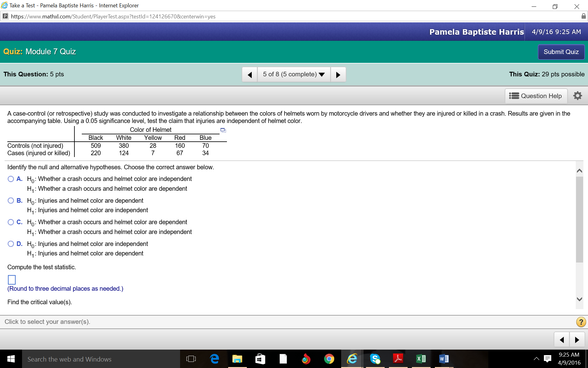The width and height of the screenshot is (588, 368).
Task: Open Skype from the taskbar
Action: click(x=375, y=359)
